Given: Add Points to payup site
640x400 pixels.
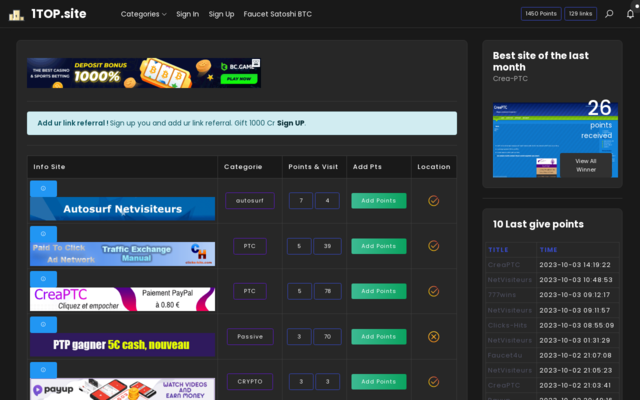Looking at the screenshot, I should [x=379, y=382].
